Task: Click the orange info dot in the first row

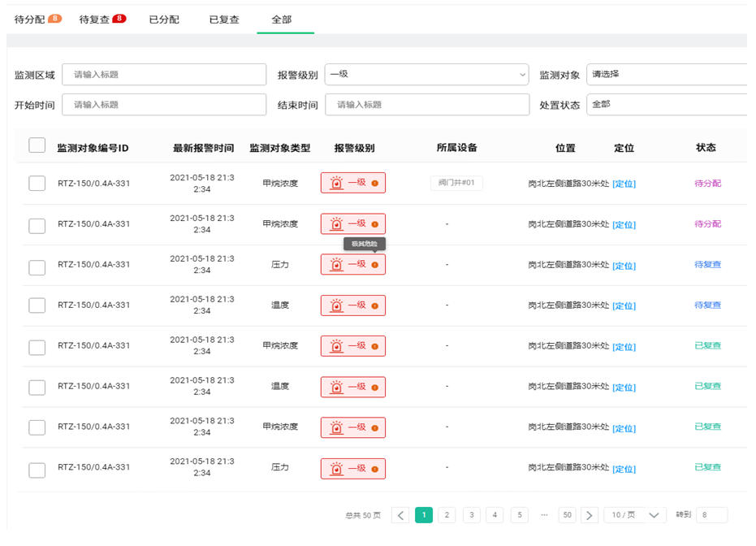Action: (x=374, y=184)
